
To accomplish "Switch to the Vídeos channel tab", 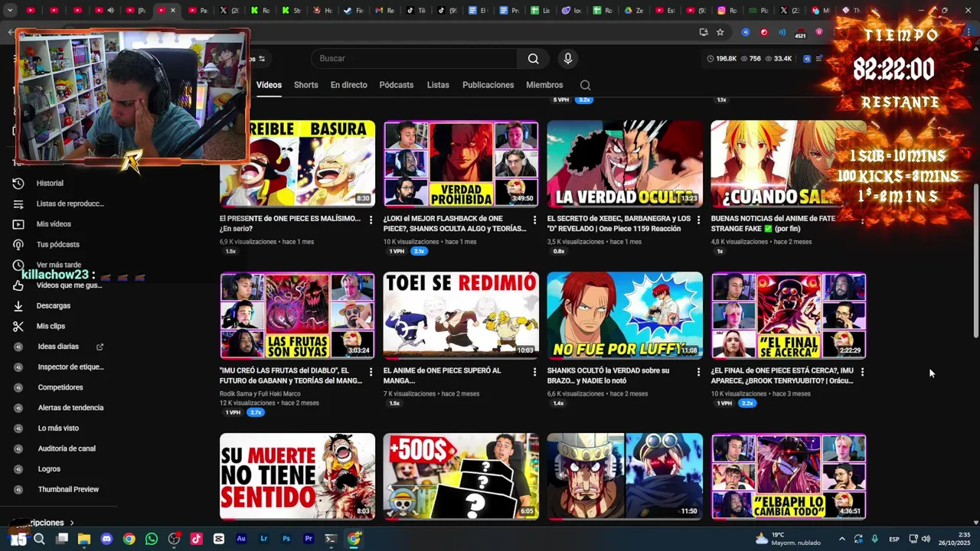I will point(269,85).
